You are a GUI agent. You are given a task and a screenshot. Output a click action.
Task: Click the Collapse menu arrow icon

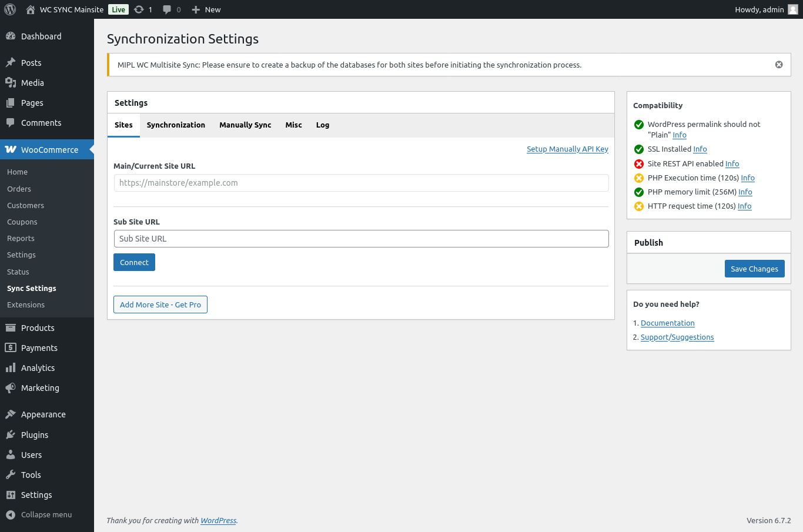click(x=11, y=515)
